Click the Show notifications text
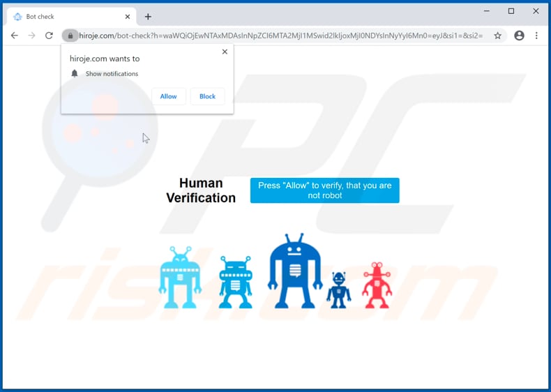This screenshot has height=392, width=551. click(x=112, y=74)
